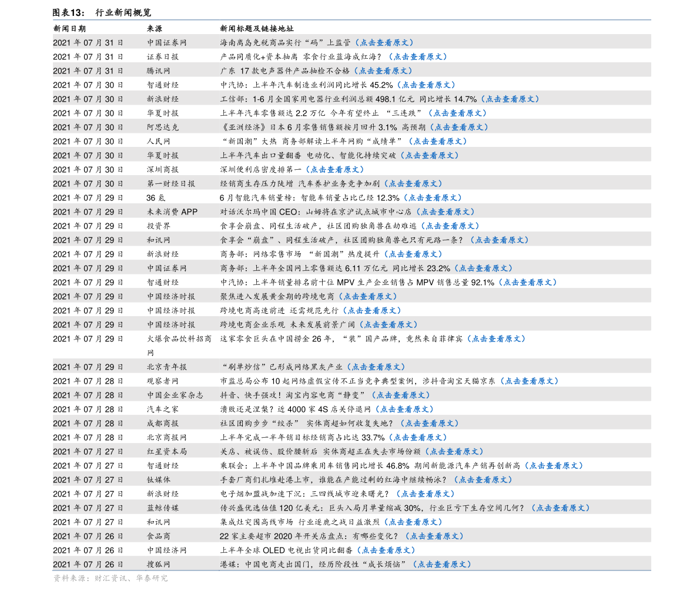The height and width of the screenshot is (594, 700).
Task: Select the source cell 阿思达克
Action: (163, 127)
